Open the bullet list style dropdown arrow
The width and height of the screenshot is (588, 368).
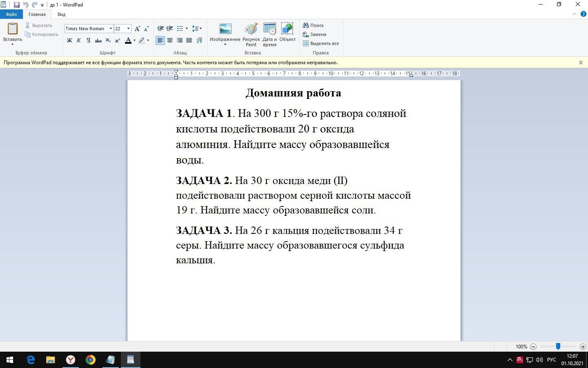point(187,29)
